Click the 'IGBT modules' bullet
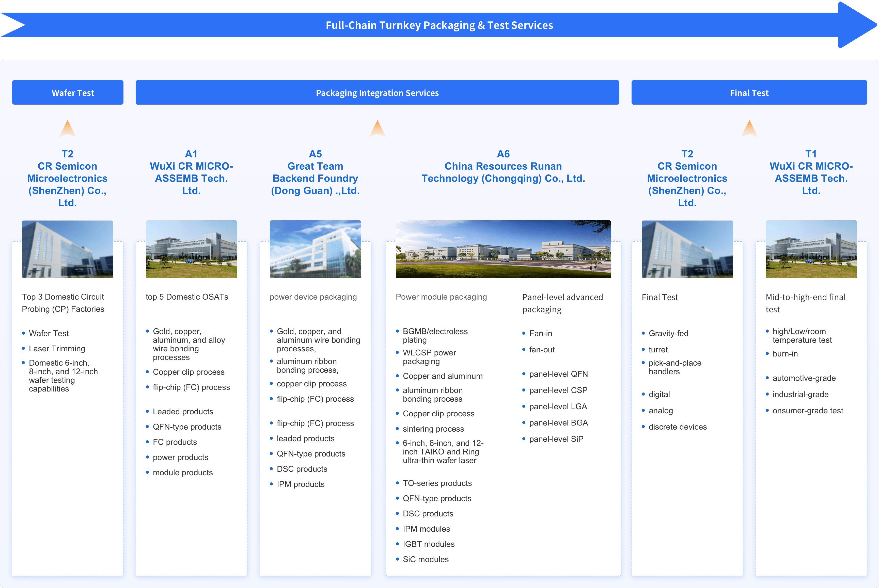Image resolution: width=879 pixels, height=588 pixels. [x=428, y=544]
